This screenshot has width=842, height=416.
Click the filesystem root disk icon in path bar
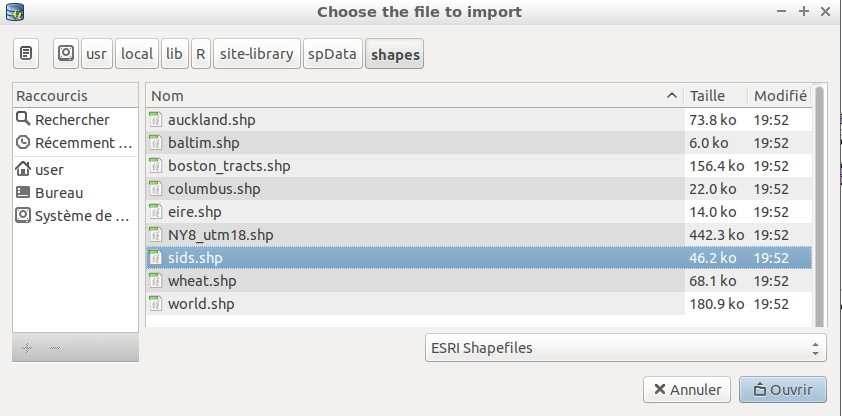[x=66, y=54]
